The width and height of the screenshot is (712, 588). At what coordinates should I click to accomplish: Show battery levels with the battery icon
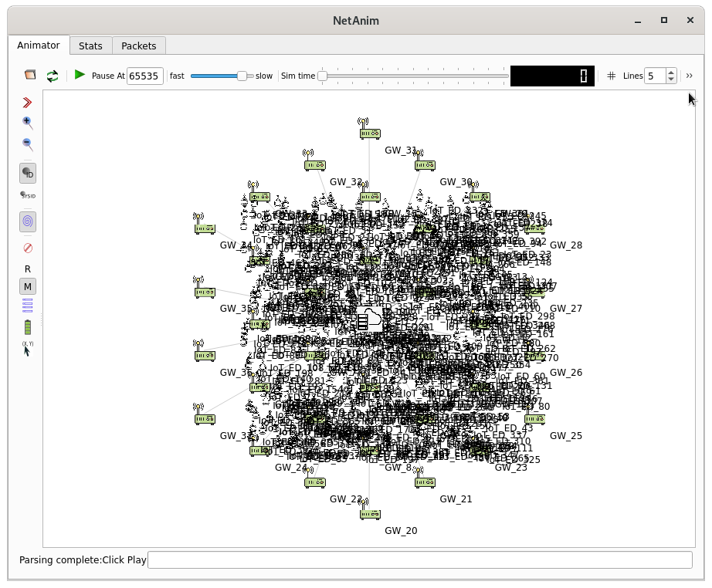(28, 327)
